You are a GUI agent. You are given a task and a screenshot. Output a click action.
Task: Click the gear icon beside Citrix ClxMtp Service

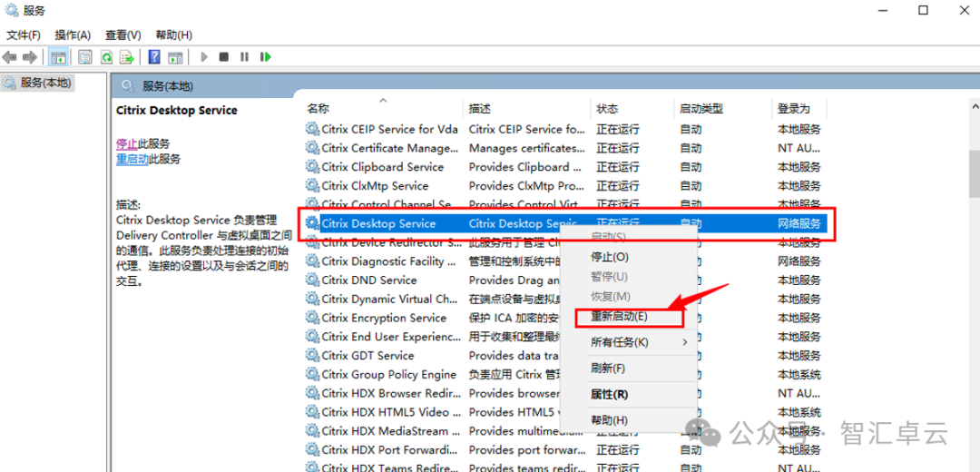312,185
